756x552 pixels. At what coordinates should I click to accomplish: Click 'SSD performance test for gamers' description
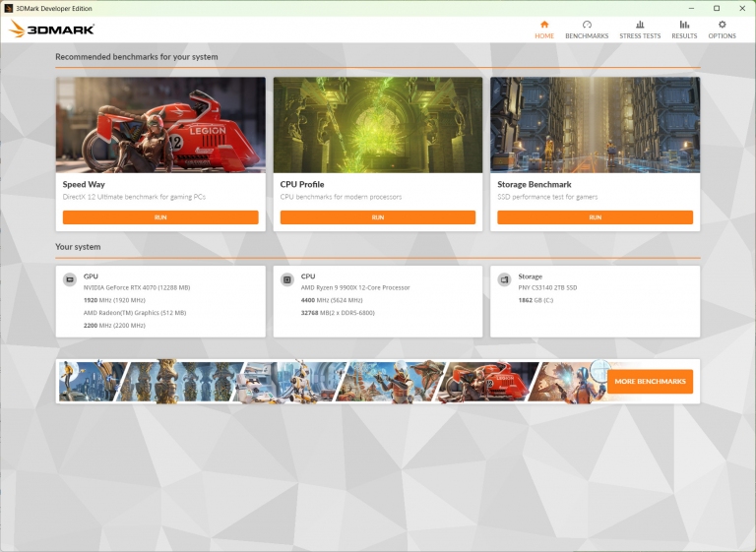point(547,197)
